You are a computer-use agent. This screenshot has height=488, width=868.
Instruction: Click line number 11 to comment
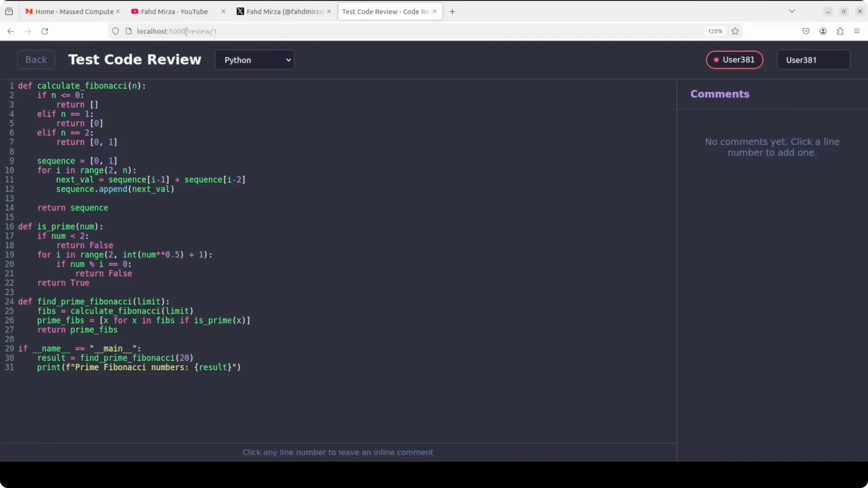click(9, 180)
